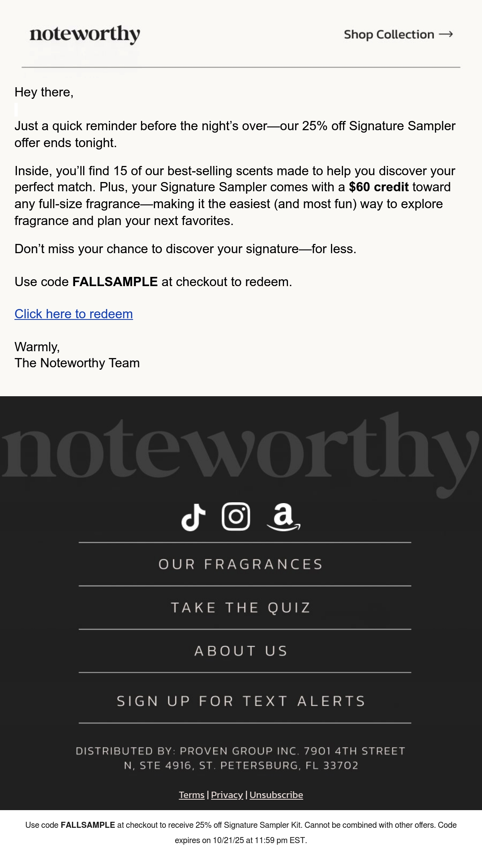Click the arrow next to Shop Collection

click(x=446, y=35)
